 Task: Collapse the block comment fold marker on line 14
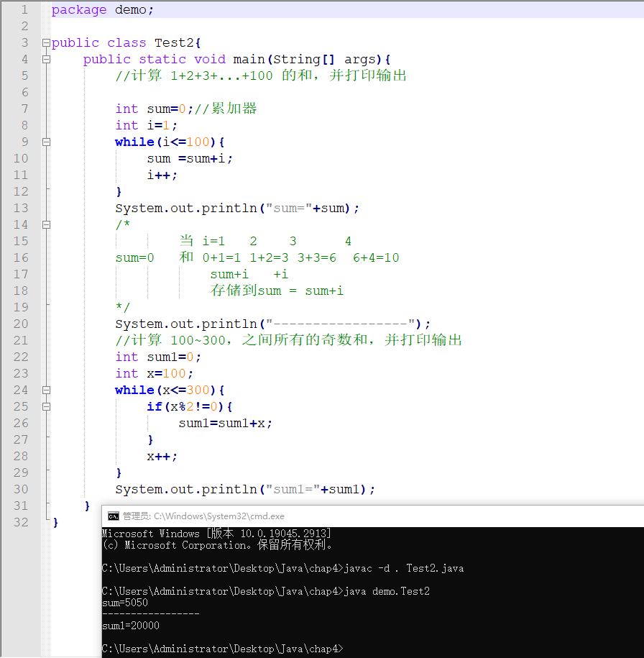click(x=46, y=225)
